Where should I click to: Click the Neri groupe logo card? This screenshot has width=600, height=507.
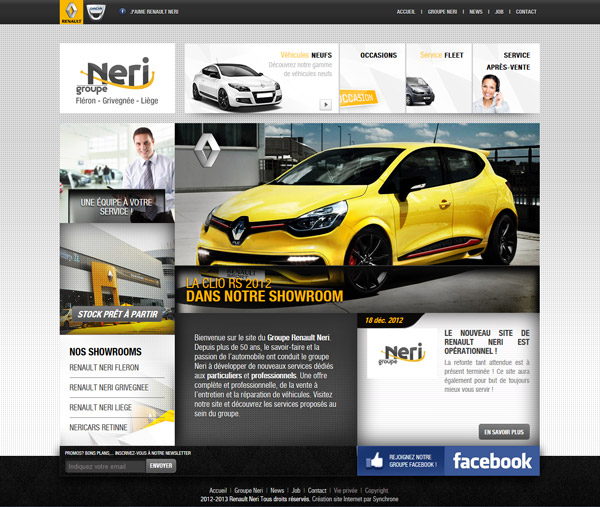[x=117, y=78]
